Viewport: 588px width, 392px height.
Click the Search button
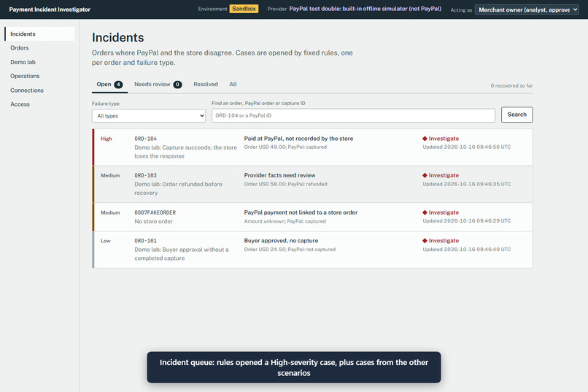click(x=517, y=115)
